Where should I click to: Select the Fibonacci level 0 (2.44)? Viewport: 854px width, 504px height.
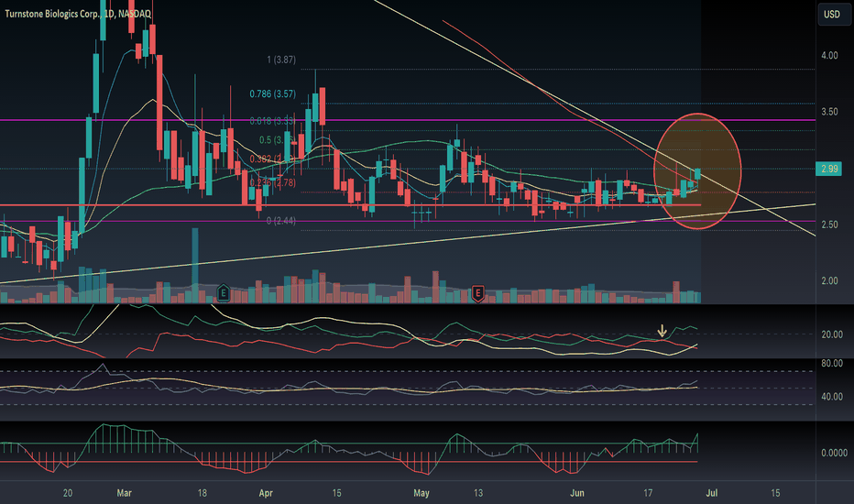(x=281, y=221)
